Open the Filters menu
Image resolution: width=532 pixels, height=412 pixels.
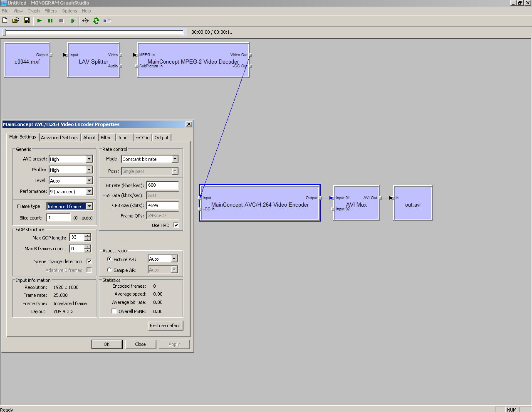pyautogui.click(x=50, y=11)
